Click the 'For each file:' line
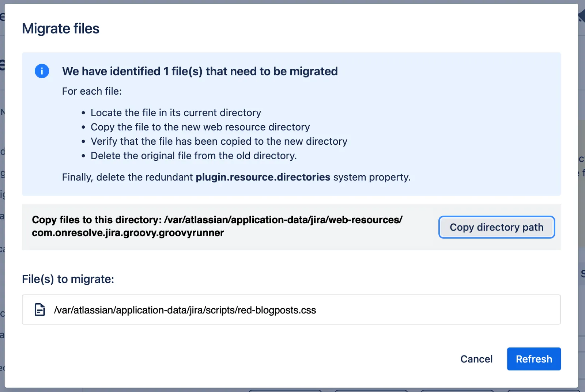This screenshot has height=392, width=585. click(92, 91)
